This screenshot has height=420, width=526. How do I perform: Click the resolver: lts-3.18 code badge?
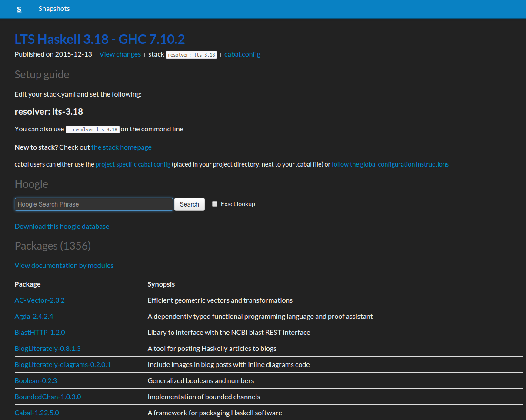pos(192,55)
